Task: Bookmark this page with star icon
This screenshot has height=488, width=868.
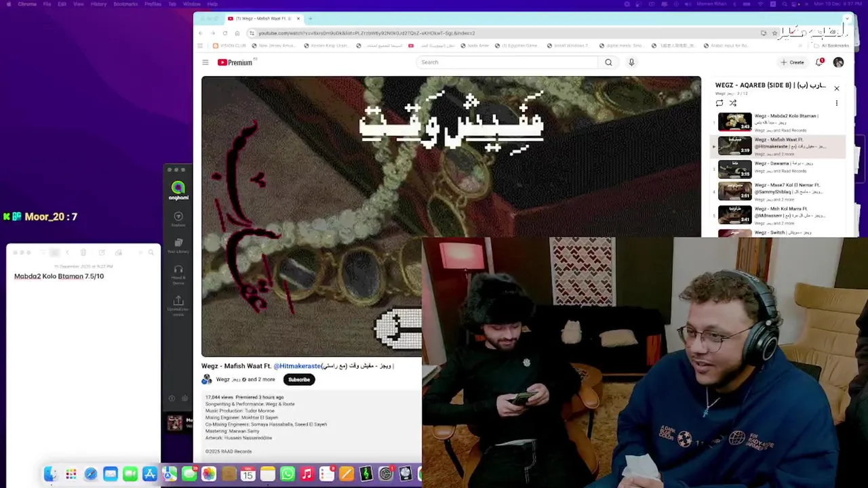Action: [x=774, y=33]
